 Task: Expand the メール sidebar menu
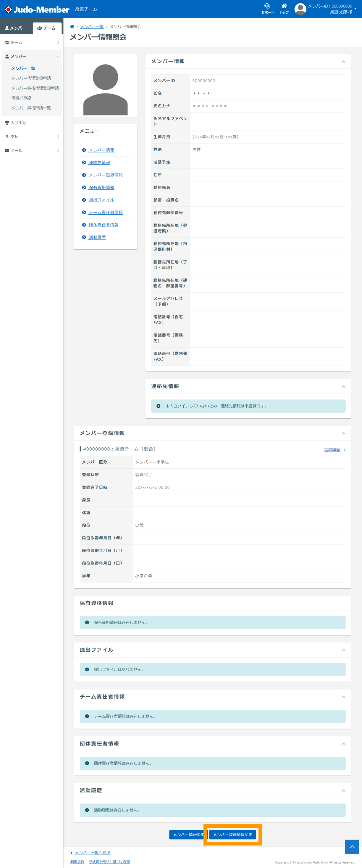click(32, 151)
